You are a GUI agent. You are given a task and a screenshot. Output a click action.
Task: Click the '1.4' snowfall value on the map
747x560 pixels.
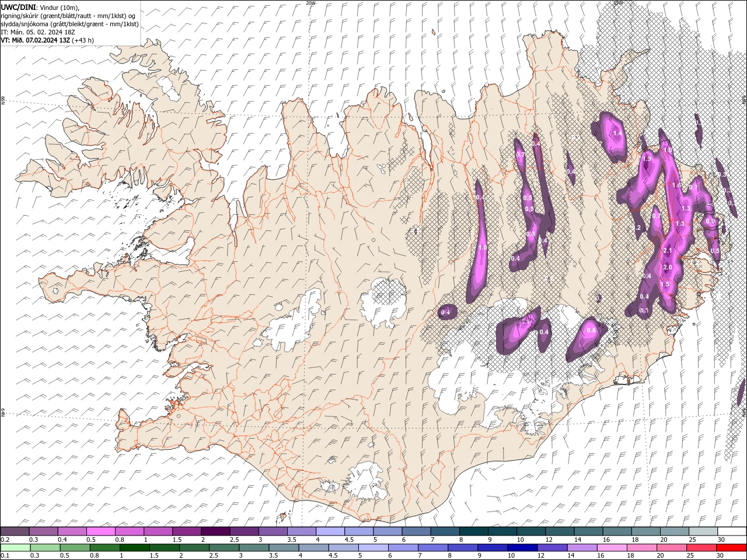(x=618, y=134)
